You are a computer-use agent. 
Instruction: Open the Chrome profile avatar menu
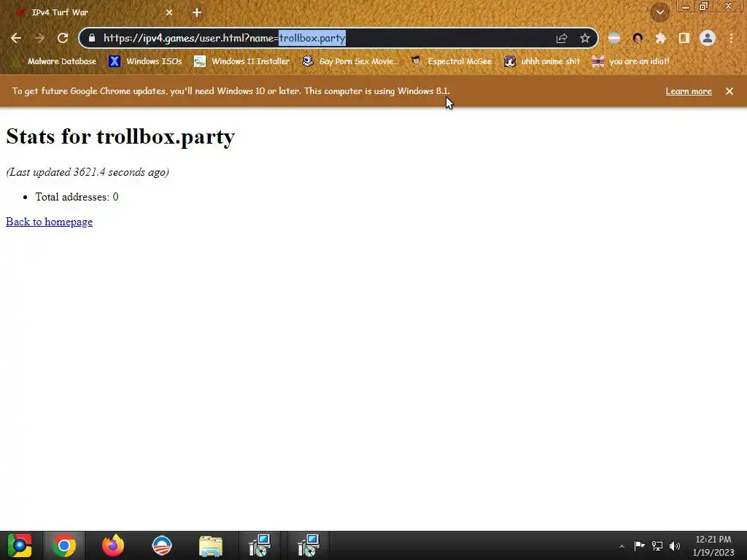708,38
